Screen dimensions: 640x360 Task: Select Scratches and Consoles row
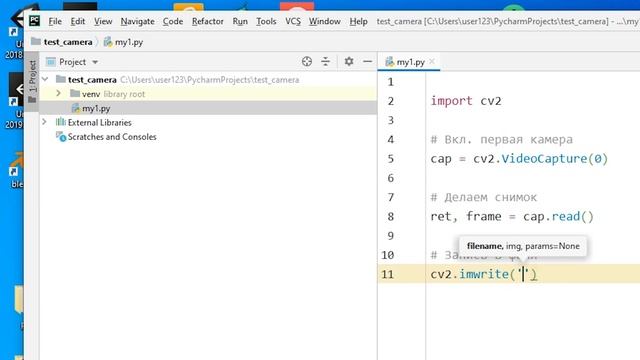pyautogui.click(x=208, y=137)
